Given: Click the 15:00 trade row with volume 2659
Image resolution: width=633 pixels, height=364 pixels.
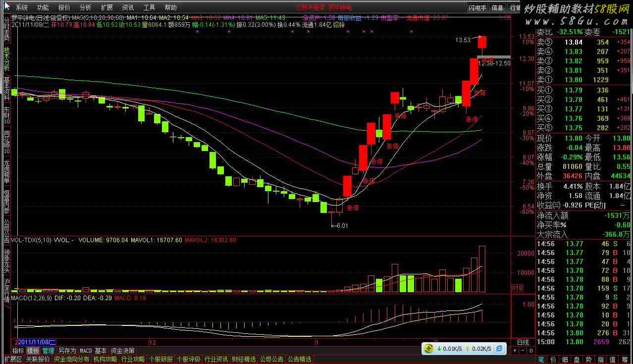Looking at the screenshot, I should pos(584,342).
